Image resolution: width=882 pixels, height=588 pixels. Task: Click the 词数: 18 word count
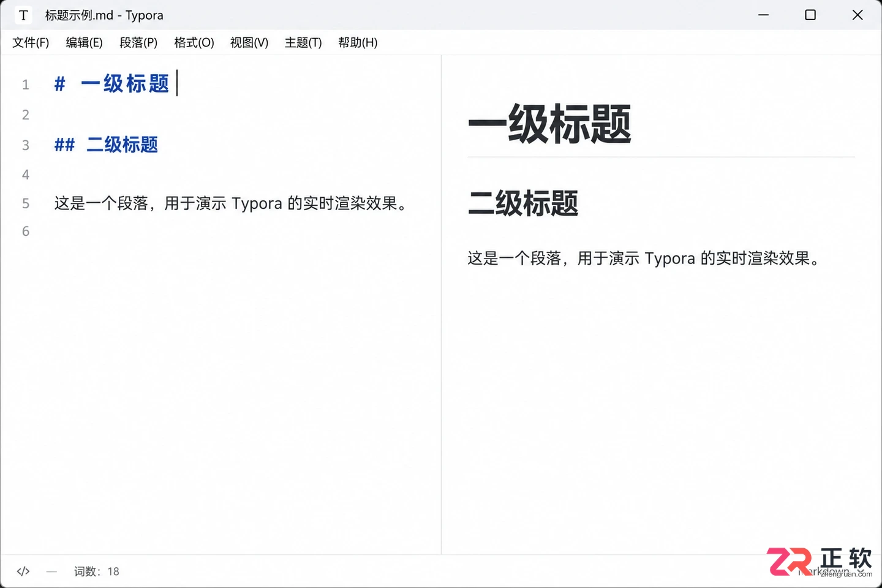point(97,571)
